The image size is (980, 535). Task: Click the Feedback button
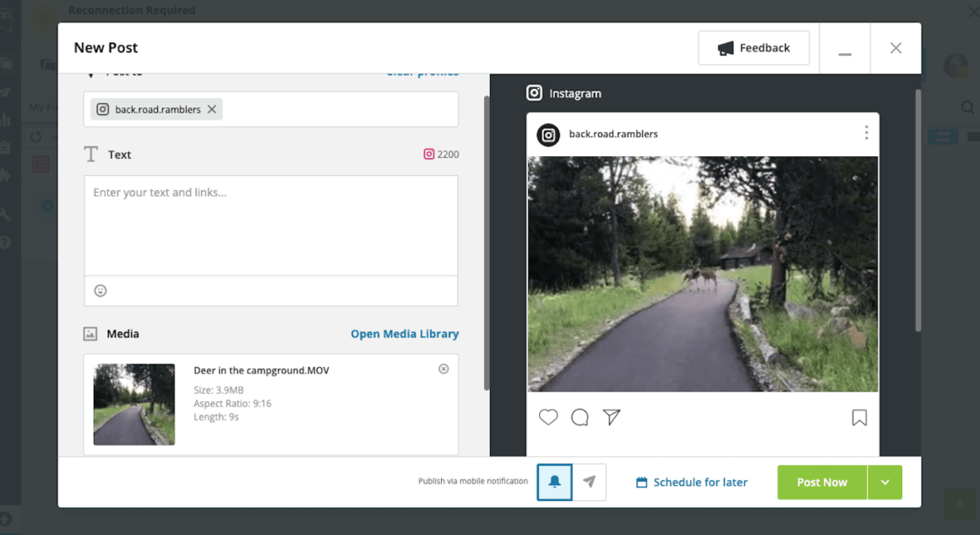coord(753,48)
